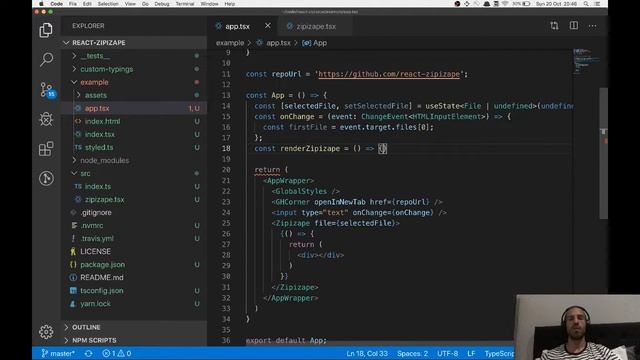
Task: Open the Debug view icon
Action: tap(46, 119)
